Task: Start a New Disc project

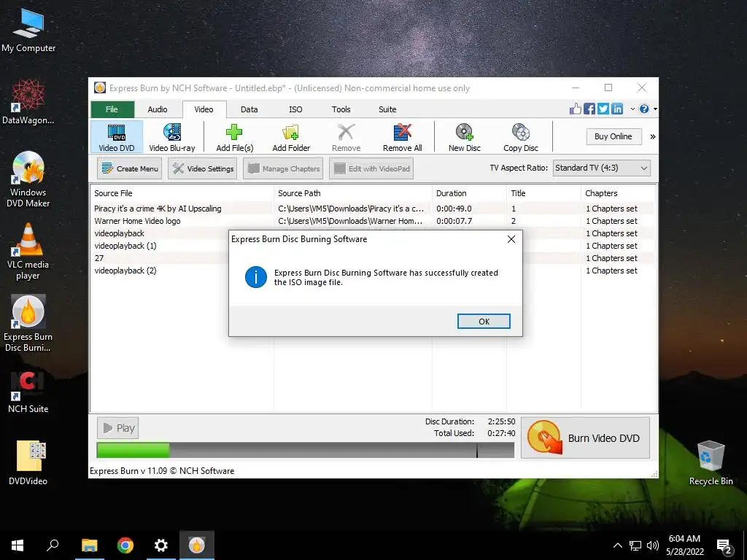Action: point(465,136)
